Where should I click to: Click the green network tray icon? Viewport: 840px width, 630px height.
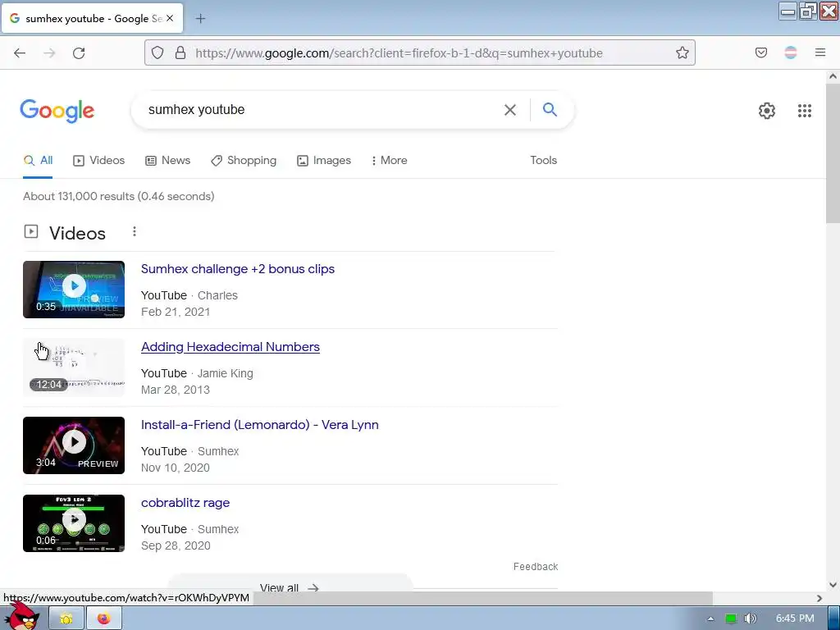coord(731,619)
